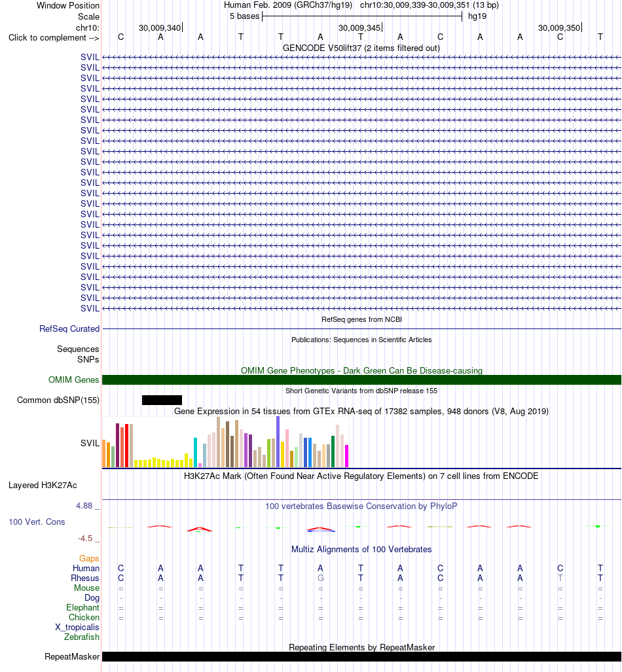The width and height of the screenshot is (622, 672).
Task: Select the dark green OMIM gene bar
Action: (x=361, y=380)
